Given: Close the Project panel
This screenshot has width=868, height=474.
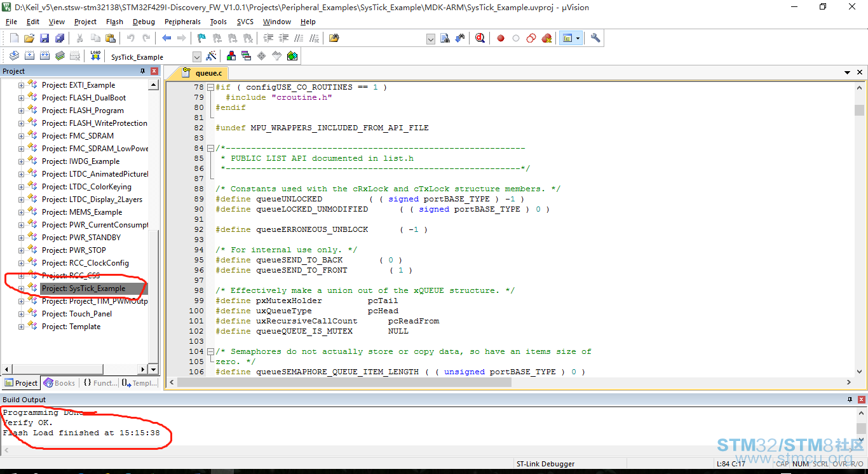Looking at the screenshot, I should pos(154,71).
